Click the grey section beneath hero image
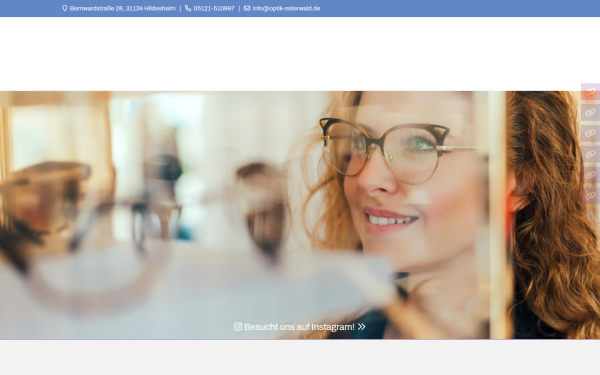The height and width of the screenshot is (375, 600). [300, 357]
